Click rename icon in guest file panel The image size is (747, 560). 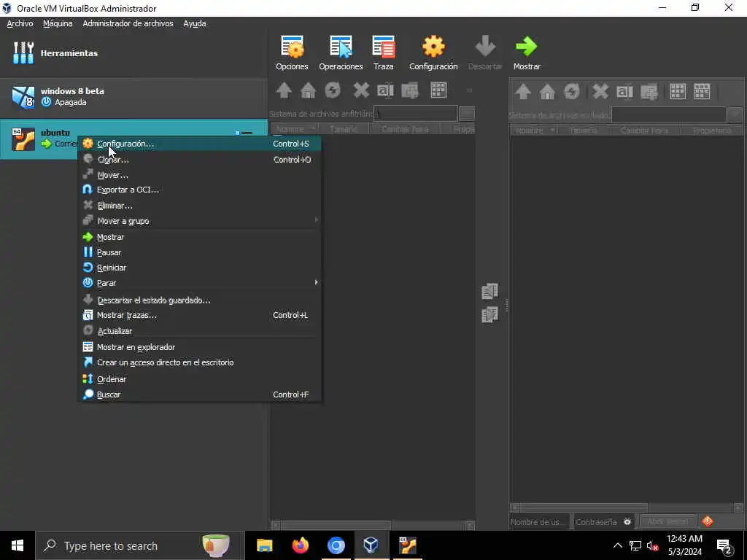click(x=624, y=91)
